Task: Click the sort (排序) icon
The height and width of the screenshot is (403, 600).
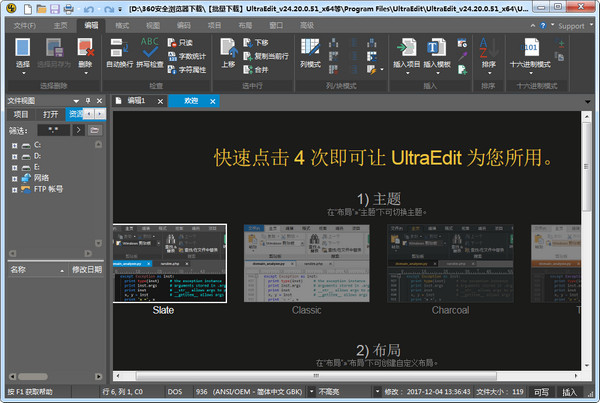Action: 487,50
